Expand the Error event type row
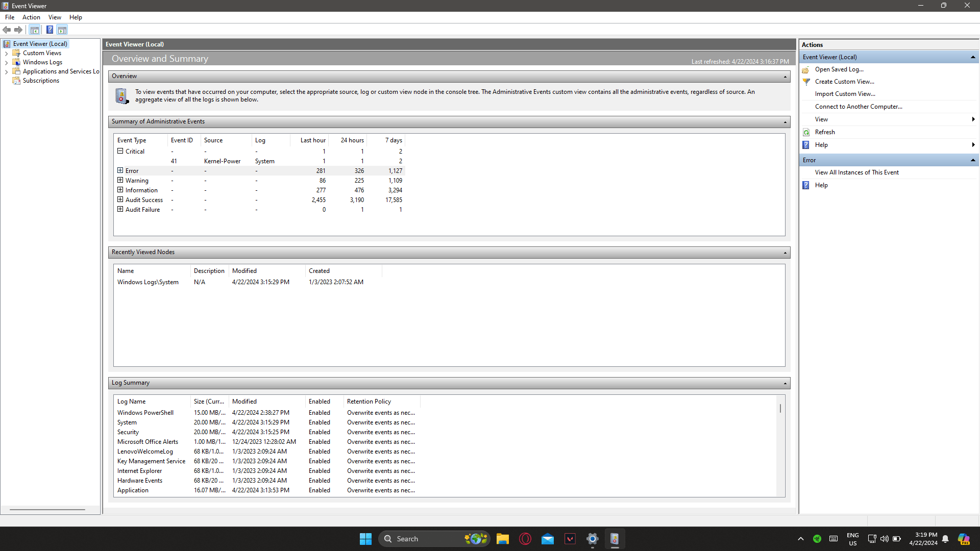Image resolution: width=980 pixels, height=551 pixels. [x=120, y=170]
